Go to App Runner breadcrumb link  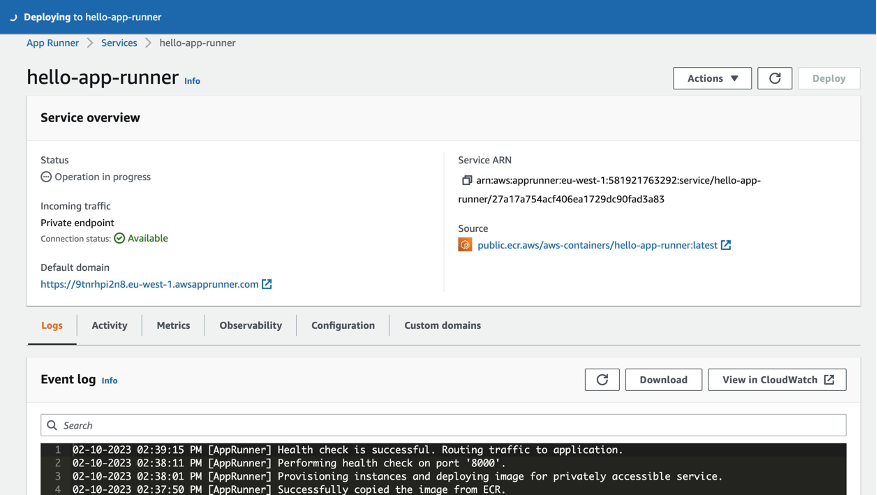(53, 43)
